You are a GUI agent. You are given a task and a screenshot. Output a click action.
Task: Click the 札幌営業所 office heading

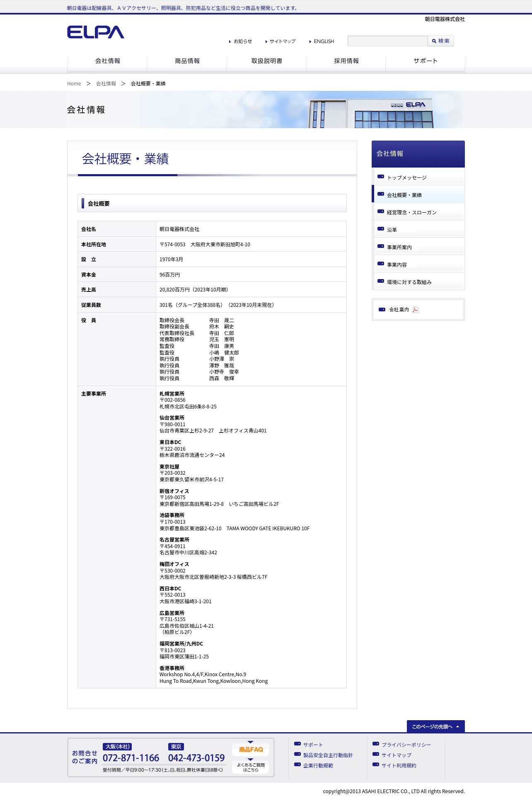172,394
